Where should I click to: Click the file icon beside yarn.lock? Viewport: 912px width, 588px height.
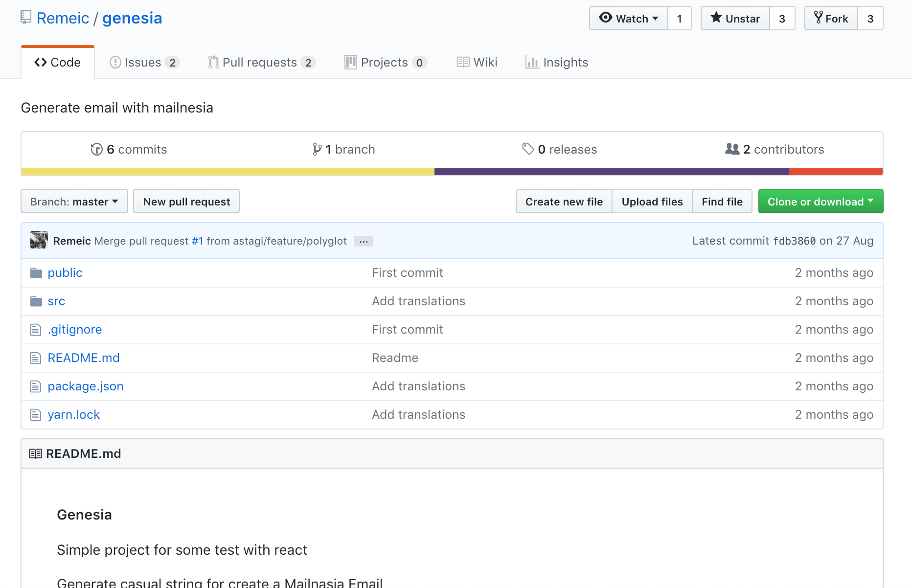(36, 415)
